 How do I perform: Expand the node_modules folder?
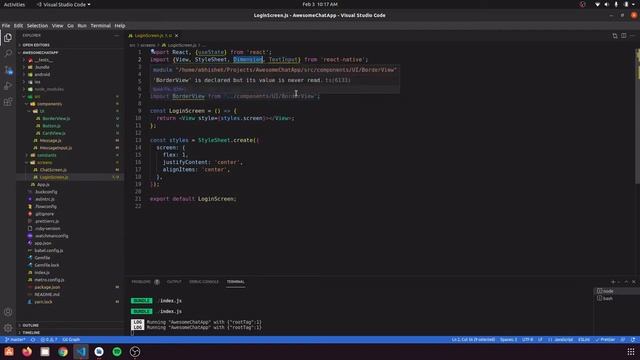click(x=49, y=89)
